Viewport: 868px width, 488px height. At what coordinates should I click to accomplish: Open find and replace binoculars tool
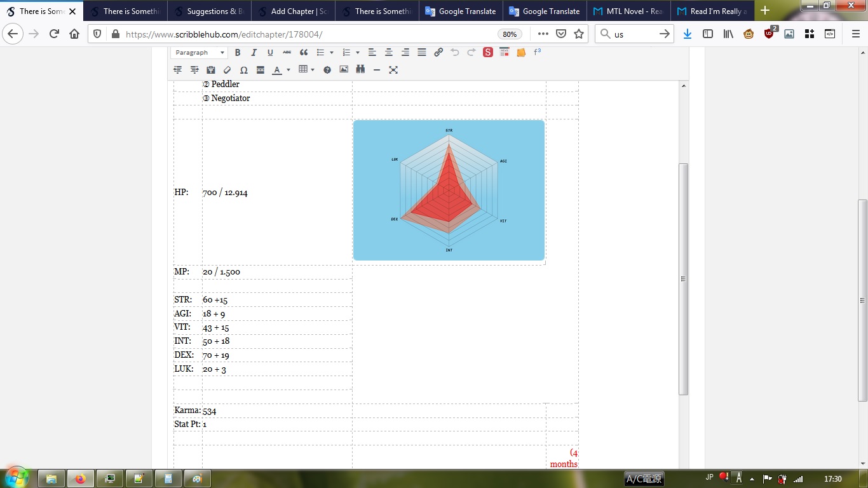(x=360, y=70)
